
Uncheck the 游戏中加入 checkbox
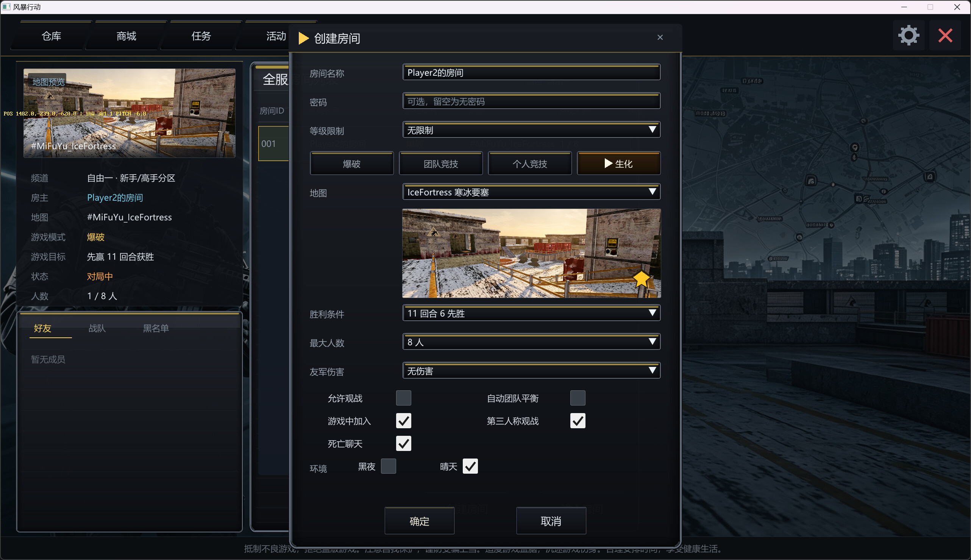pos(404,420)
